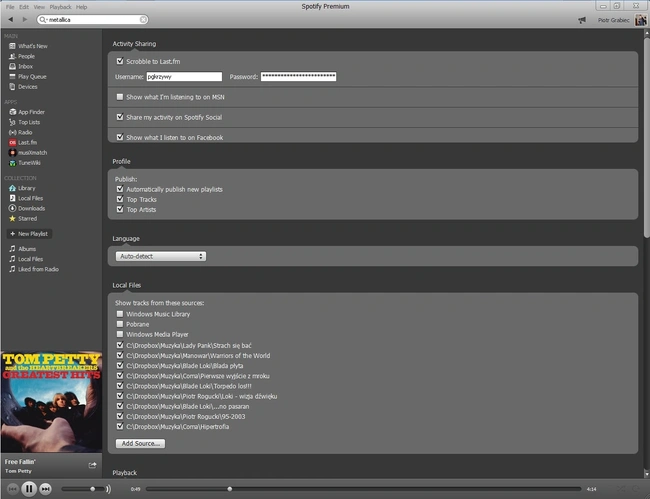Open the Auto-detect language dropdown
This screenshot has height=499, width=650.
click(161, 256)
